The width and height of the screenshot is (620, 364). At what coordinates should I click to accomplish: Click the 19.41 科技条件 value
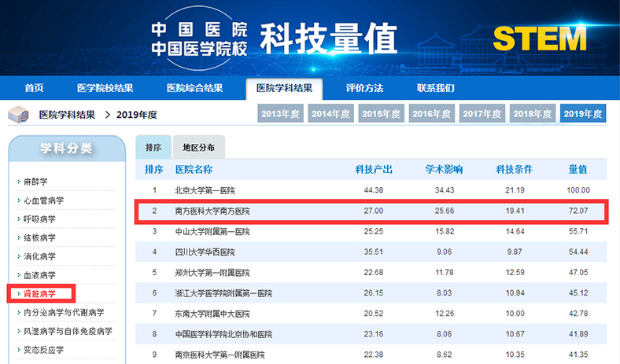[x=515, y=211]
